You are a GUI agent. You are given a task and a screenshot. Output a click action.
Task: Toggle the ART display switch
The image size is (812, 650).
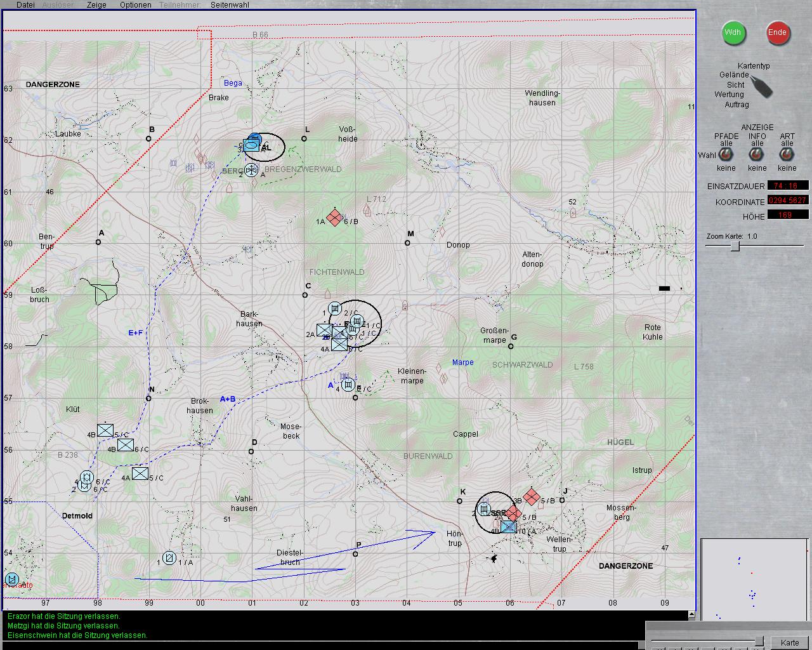[x=787, y=155]
